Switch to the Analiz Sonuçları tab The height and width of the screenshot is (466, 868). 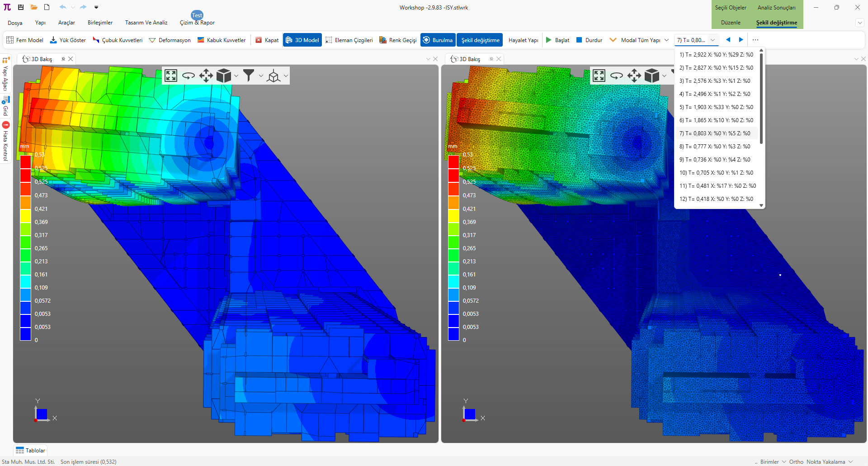[x=776, y=8]
